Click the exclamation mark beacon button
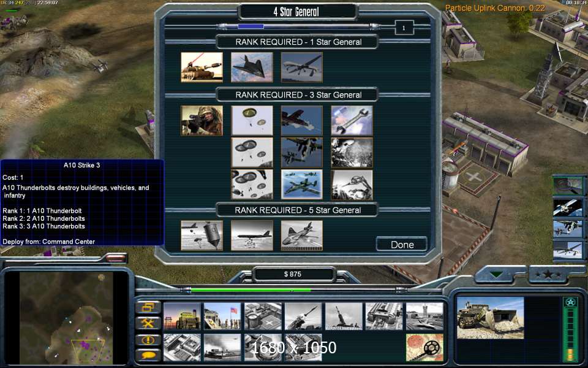The width and height of the screenshot is (588, 368). (x=148, y=340)
